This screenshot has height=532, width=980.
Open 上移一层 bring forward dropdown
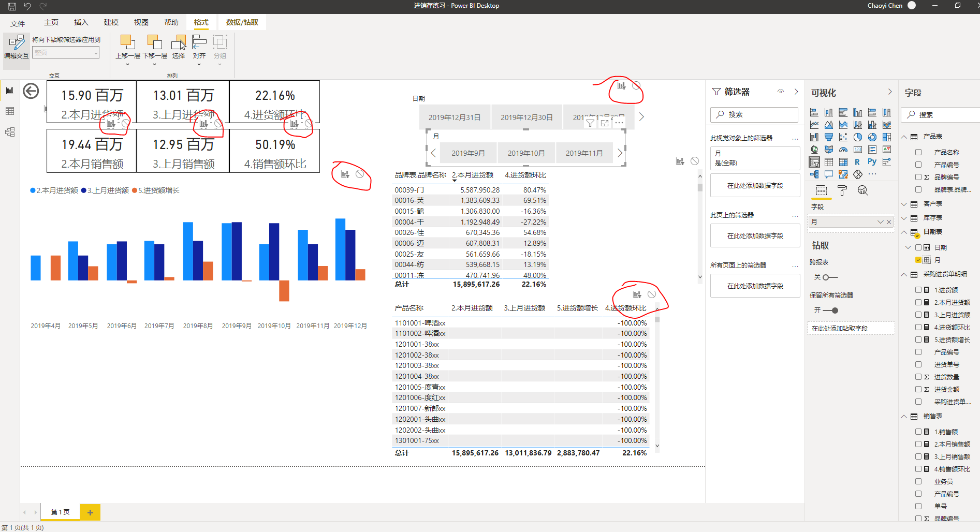(x=127, y=64)
